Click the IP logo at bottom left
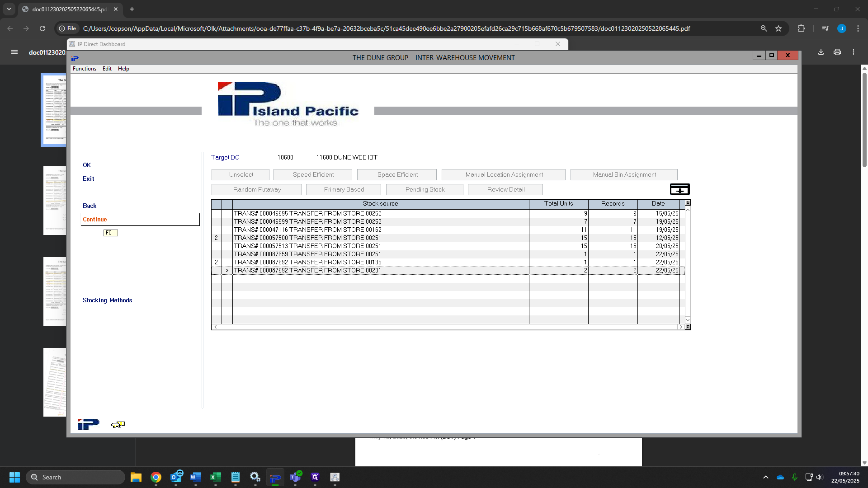This screenshot has height=488, width=868. click(88, 424)
